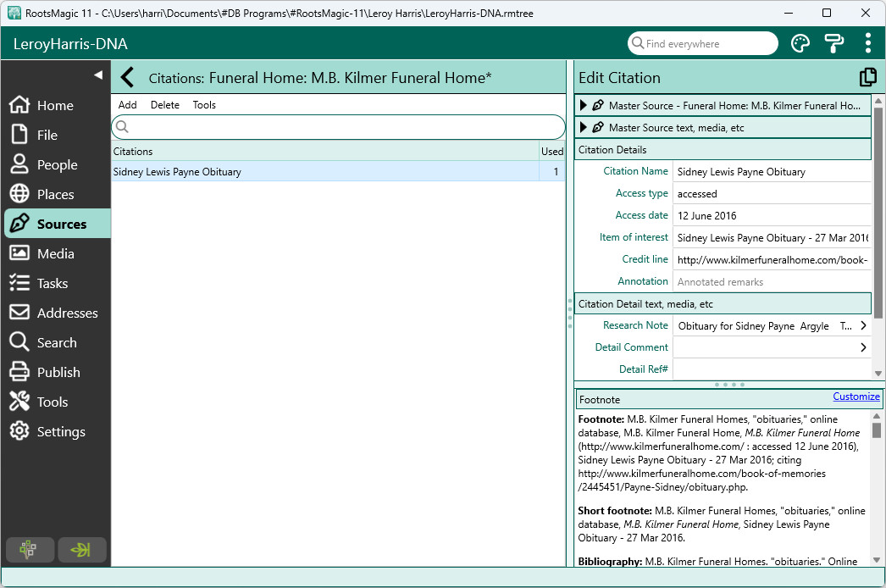886x588 pixels.
Task: Click the LeroyHarris-DNA database title
Action: coord(70,43)
